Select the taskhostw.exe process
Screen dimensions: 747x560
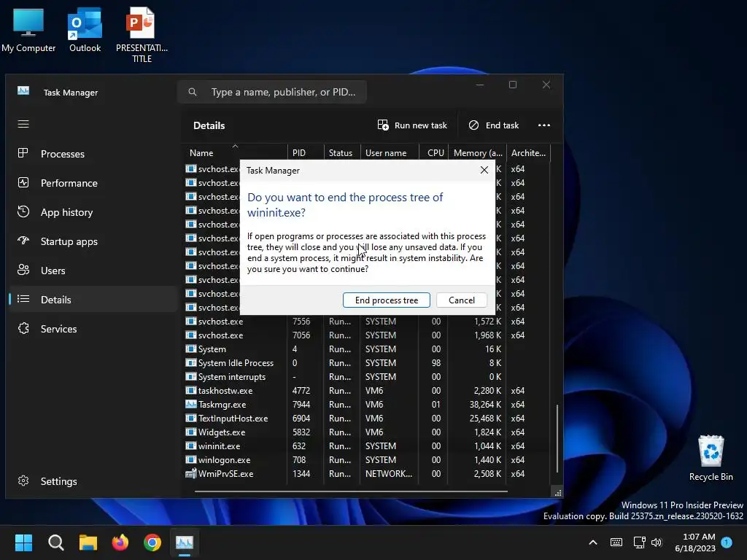click(367, 391)
